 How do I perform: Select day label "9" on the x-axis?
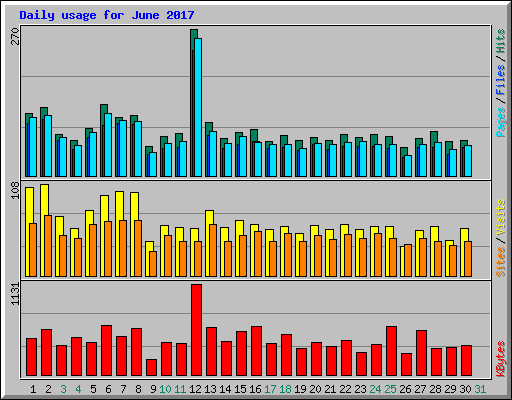(x=153, y=389)
